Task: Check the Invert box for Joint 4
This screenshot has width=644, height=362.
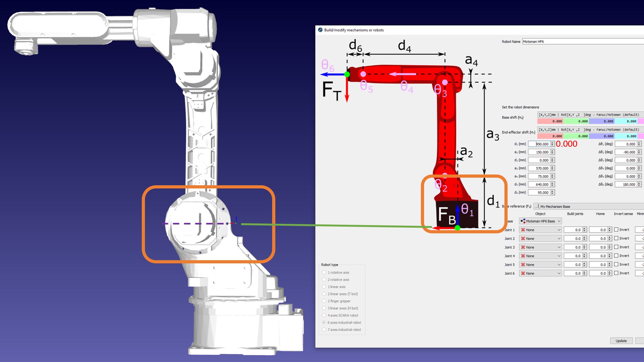Action: click(x=616, y=255)
